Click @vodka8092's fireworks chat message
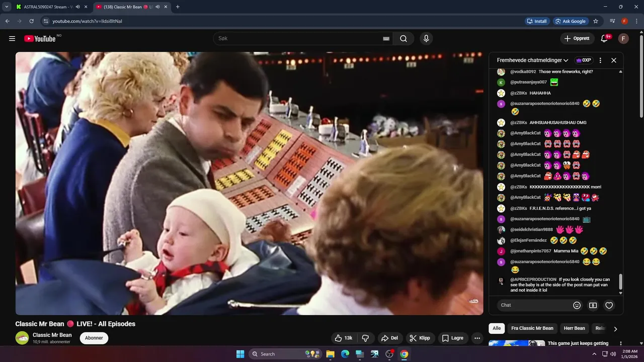 pyautogui.click(x=566, y=72)
